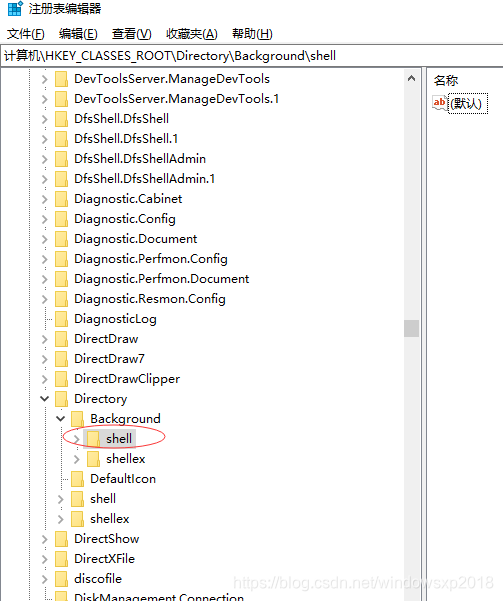The width and height of the screenshot is (503, 601).
Task: Click the DirectDraw folder icon
Action: pos(61,339)
